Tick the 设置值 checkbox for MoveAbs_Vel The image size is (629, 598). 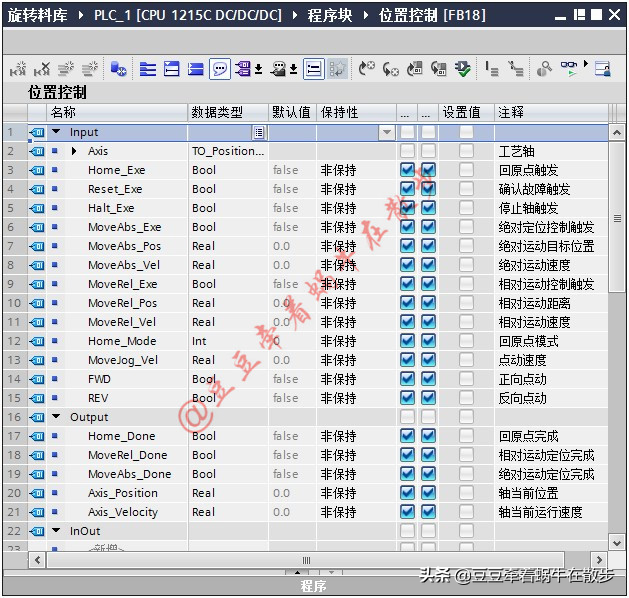(x=466, y=265)
